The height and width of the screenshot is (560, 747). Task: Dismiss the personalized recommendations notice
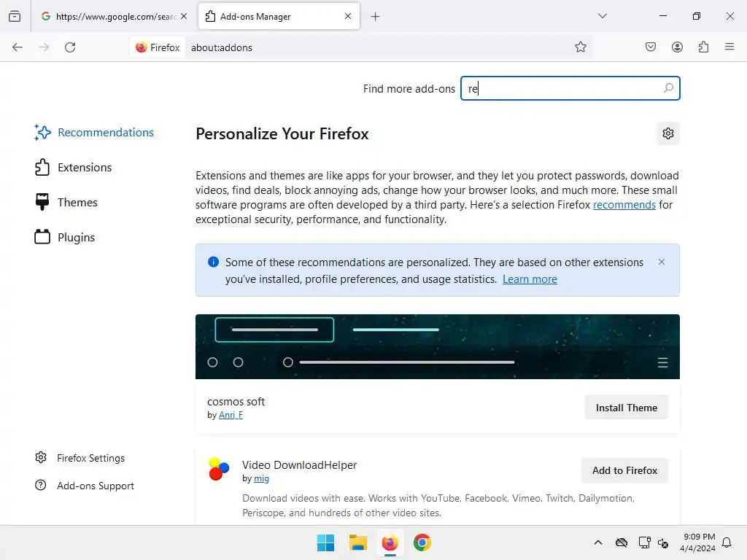pos(661,262)
